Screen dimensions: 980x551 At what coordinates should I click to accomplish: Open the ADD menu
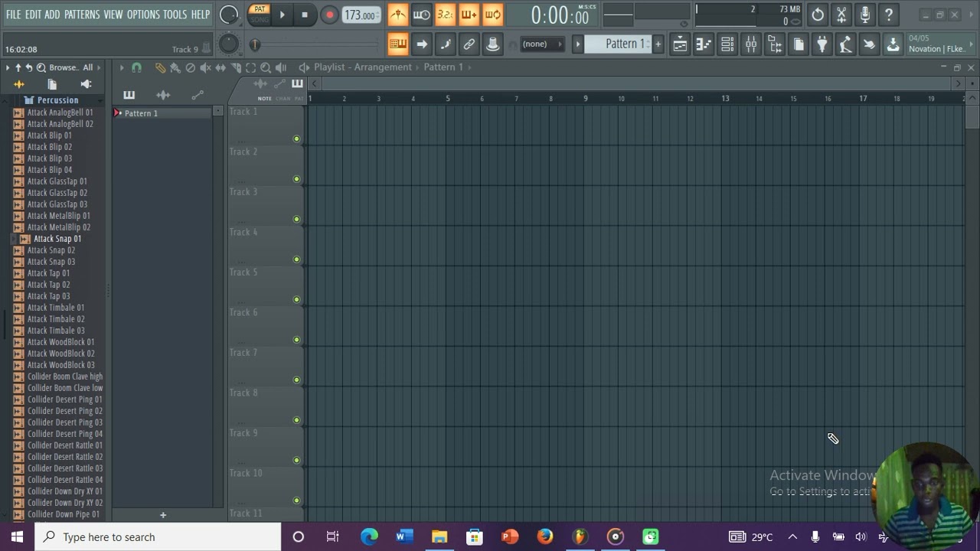click(x=52, y=15)
